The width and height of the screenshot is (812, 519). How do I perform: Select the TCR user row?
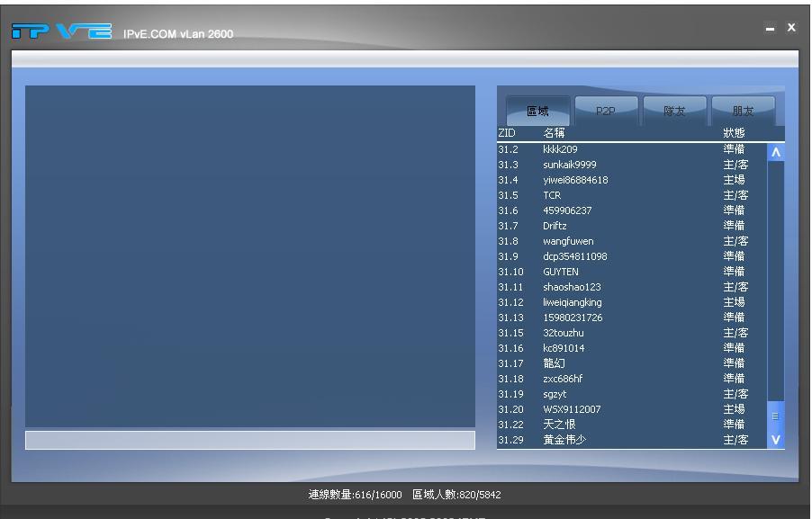pos(632,195)
